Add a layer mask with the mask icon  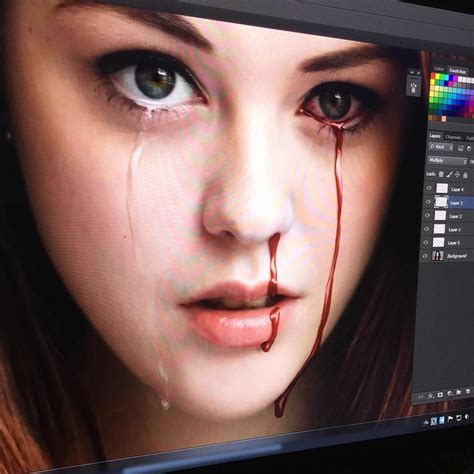point(440,395)
